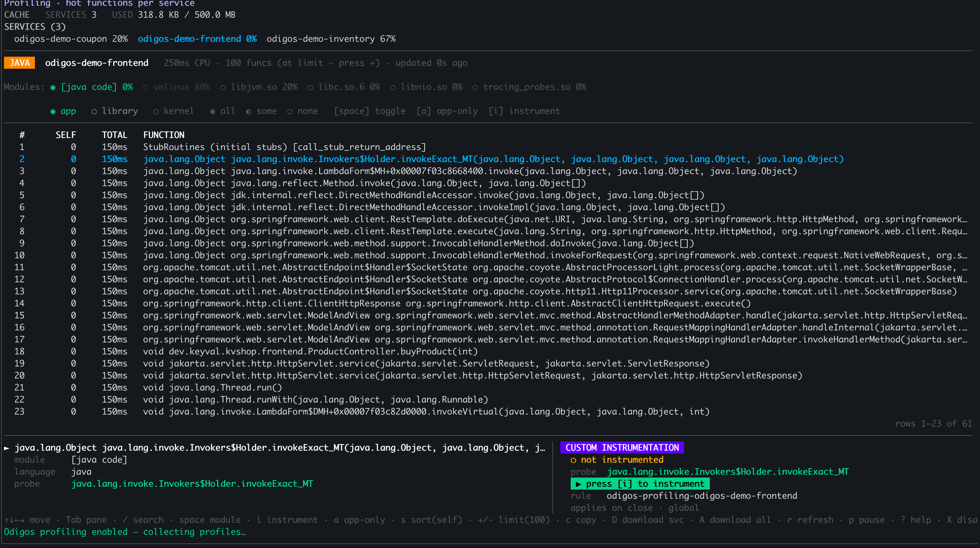Image resolution: width=980 pixels, height=548 pixels.
Task: Select the odigos-demo-coupon 20% service
Action: [x=71, y=39]
